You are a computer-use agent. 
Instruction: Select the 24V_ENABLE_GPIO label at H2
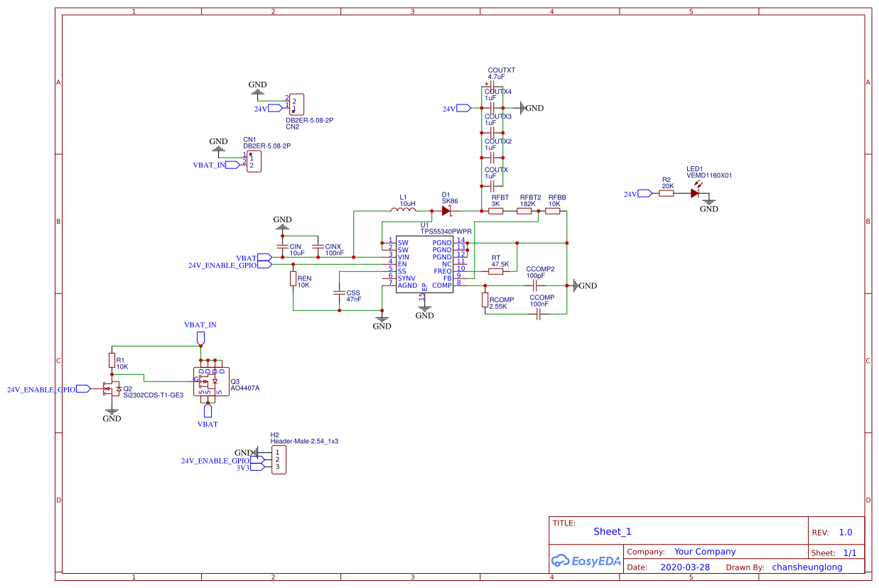pos(215,461)
